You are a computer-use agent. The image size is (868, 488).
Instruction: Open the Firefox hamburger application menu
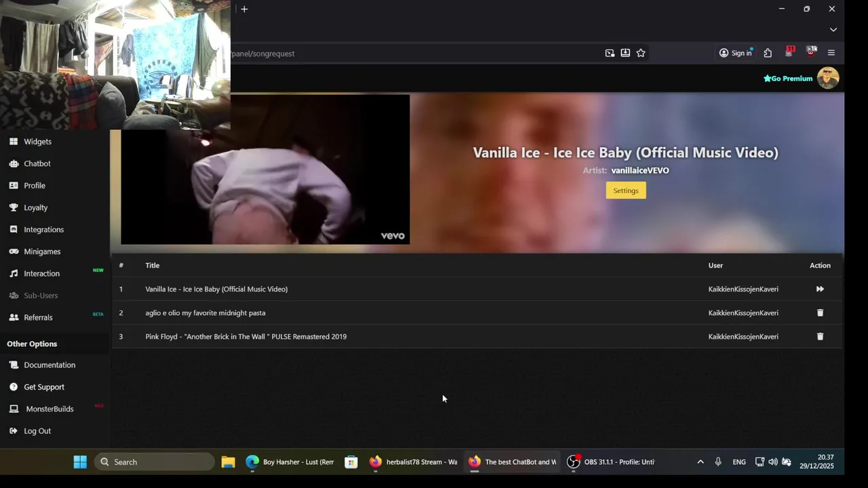[831, 53]
